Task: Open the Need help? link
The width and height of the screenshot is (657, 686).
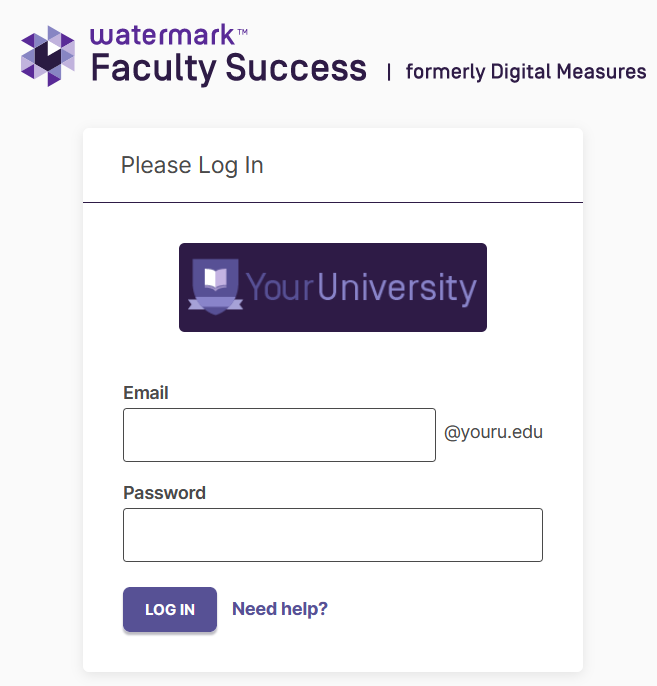Action: 280,609
